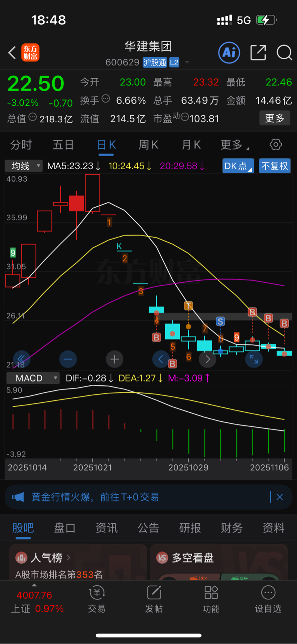The image size is (297, 644).
Task: Expand 上证 index bar arrow
Action: coord(34,585)
